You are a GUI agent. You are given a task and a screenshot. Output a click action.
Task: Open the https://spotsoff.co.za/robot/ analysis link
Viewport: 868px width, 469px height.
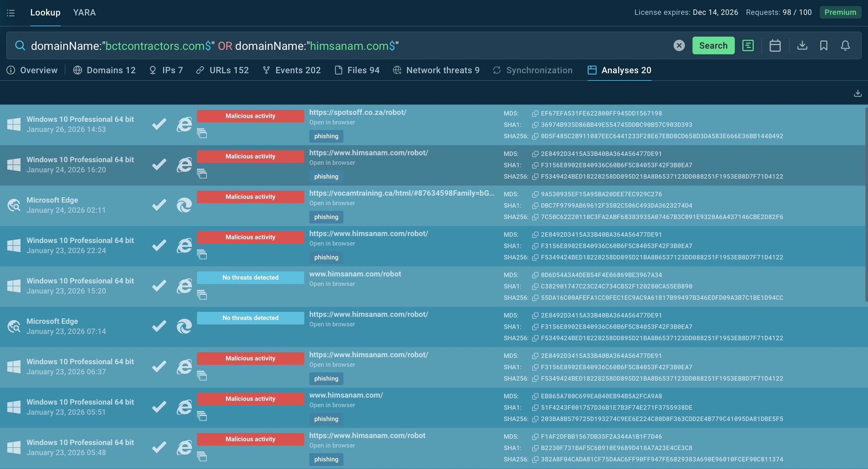(x=358, y=112)
